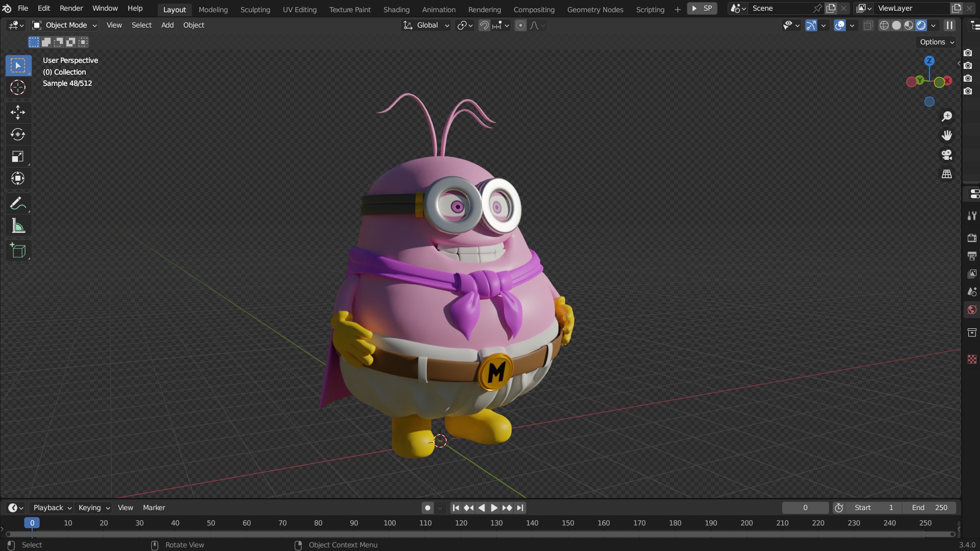Open the File menu
Image resolution: width=980 pixels, height=551 pixels.
point(23,8)
